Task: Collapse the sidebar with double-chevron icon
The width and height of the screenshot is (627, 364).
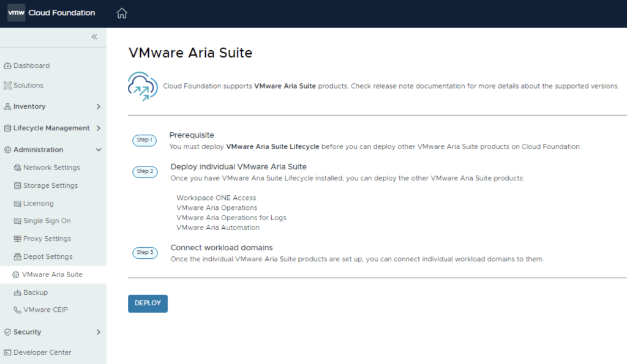Action: click(x=94, y=37)
